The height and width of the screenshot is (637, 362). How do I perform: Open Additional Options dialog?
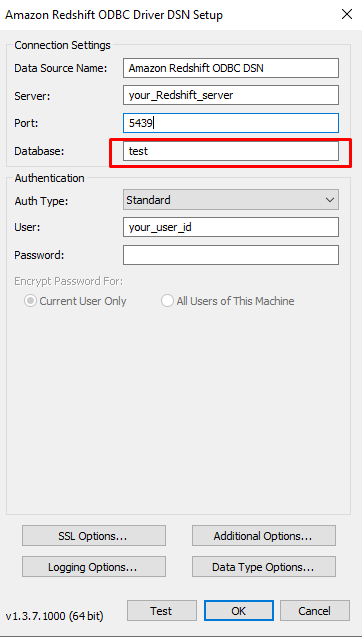point(264,535)
